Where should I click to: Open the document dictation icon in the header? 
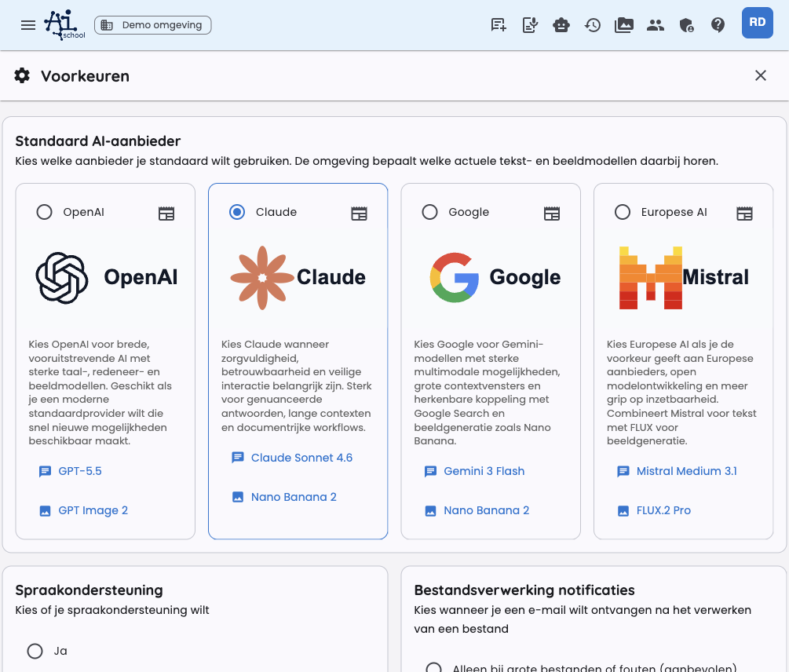click(x=530, y=24)
